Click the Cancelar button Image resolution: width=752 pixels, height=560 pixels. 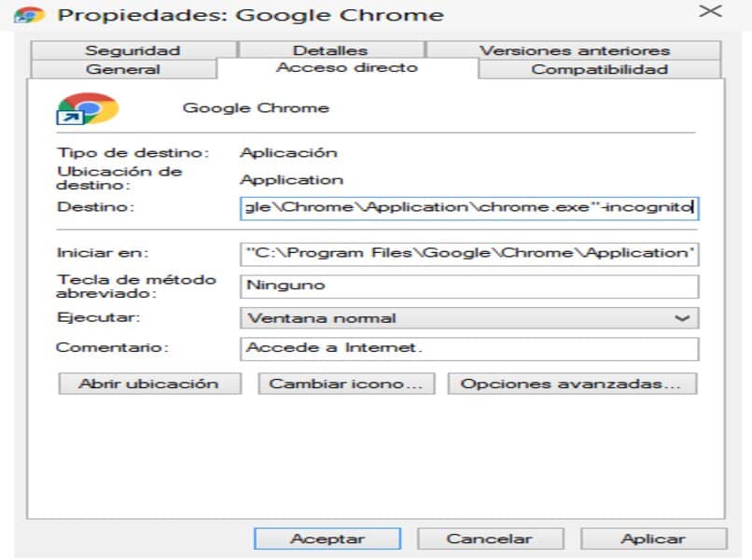point(490,539)
